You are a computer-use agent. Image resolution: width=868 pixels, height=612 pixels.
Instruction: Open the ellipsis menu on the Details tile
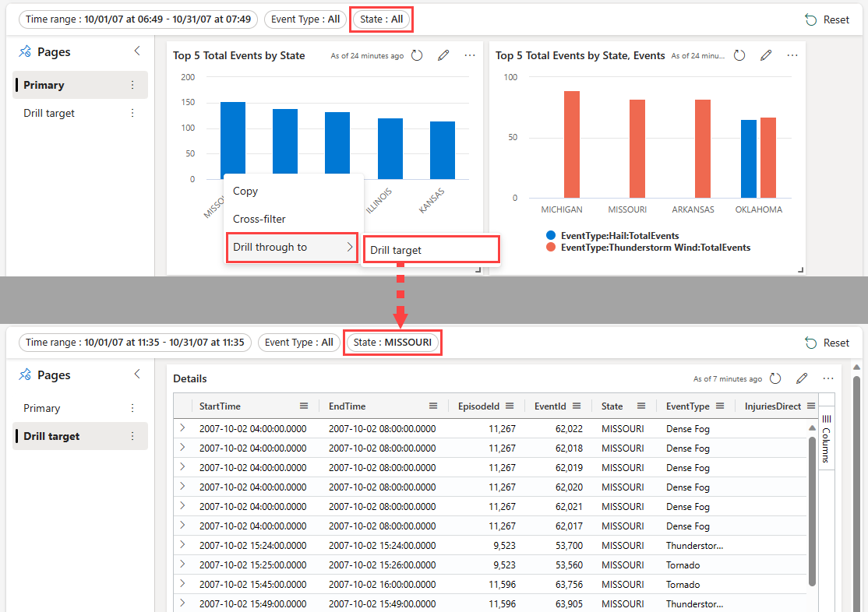827,378
